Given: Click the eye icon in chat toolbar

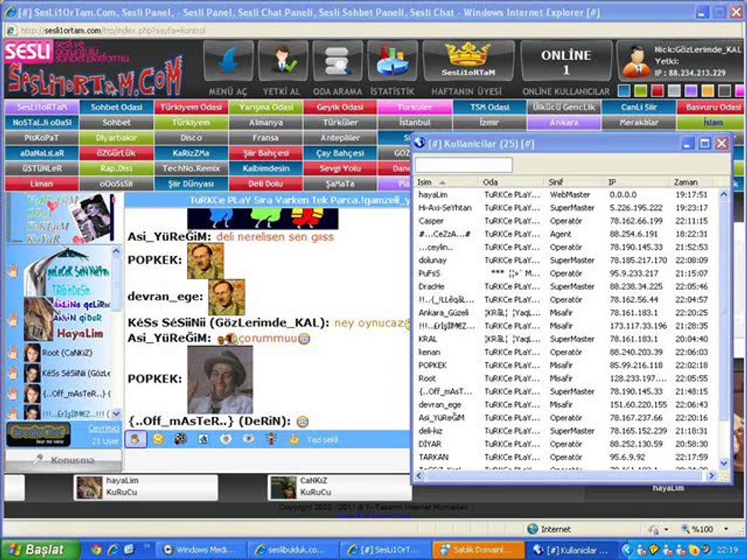Looking at the screenshot, I should 248,439.
